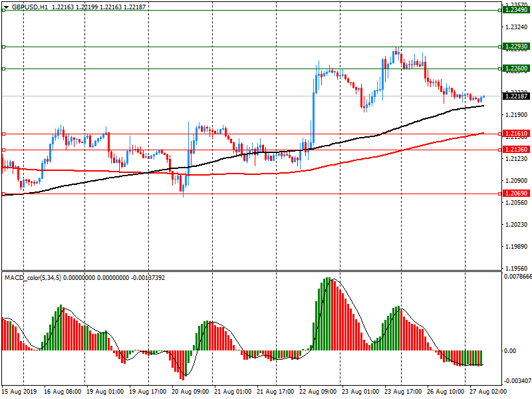Click the chart dropdown arrow beside GBPUSD,H1
Image resolution: width=532 pixels, height=399 pixels.
point(6,7)
